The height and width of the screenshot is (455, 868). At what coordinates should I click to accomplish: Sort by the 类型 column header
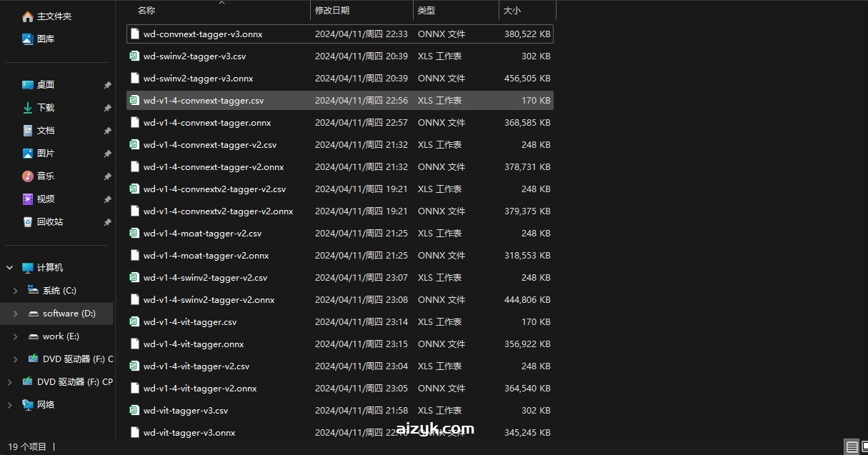pyautogui.click(x=426, y=11)
